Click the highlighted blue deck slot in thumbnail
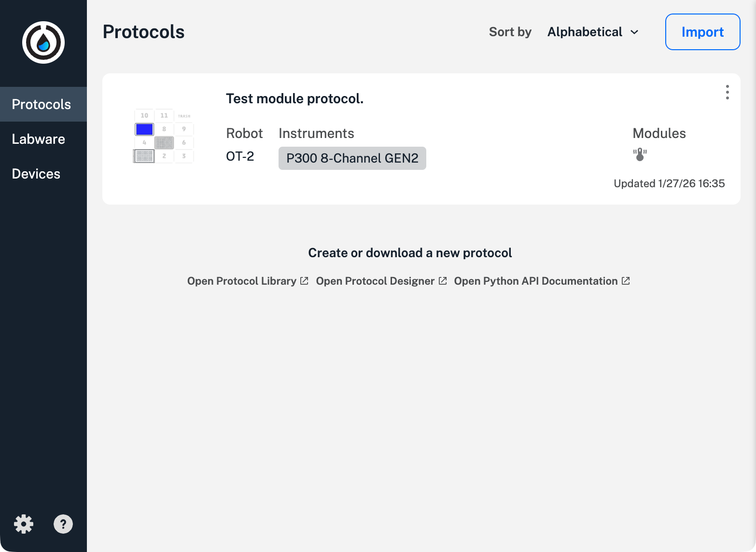756x552 pixels. [144, 129]
